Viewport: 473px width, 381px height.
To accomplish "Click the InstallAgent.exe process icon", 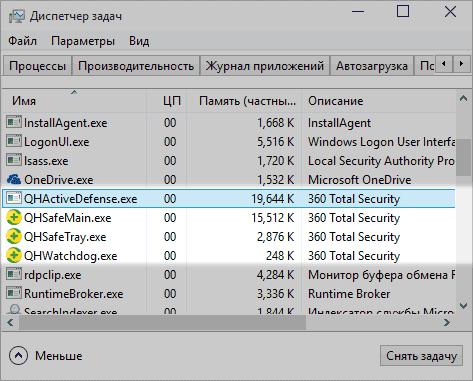I will 14,122.
